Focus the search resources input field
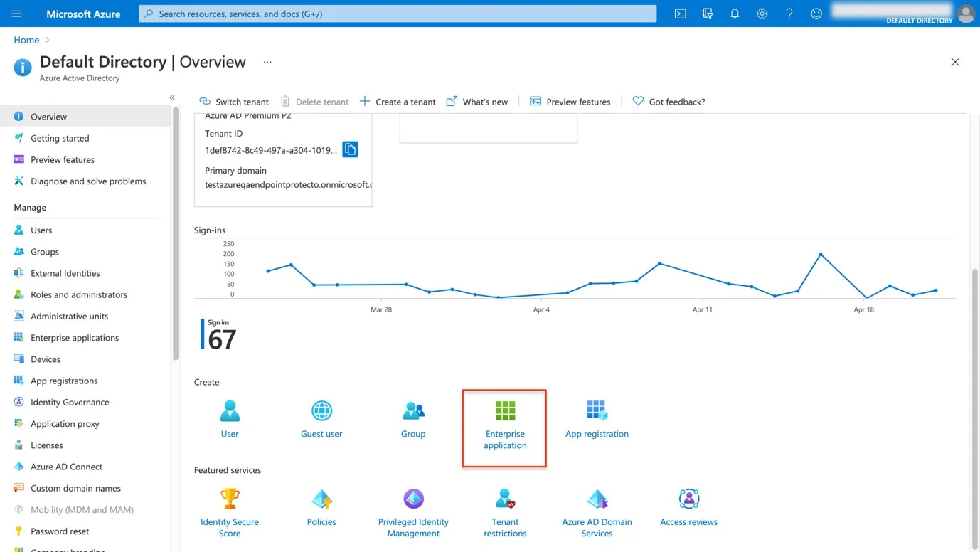Screen dimensions: 980x552 [x=398, y=14]
